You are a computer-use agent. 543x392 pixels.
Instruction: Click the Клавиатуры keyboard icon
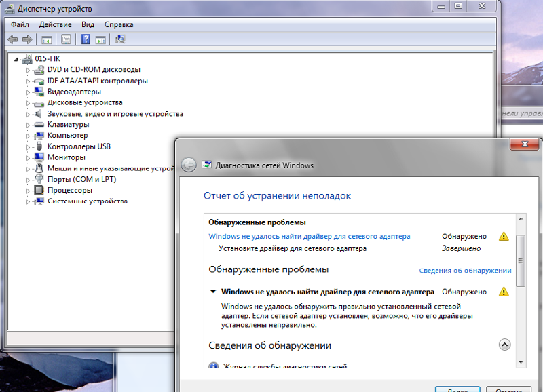(x=39, y=125)
